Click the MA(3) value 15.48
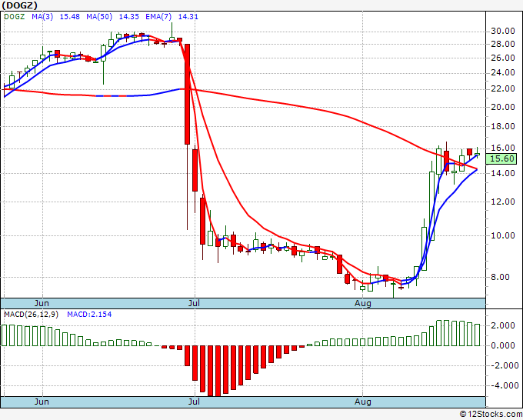 (70, 17)
